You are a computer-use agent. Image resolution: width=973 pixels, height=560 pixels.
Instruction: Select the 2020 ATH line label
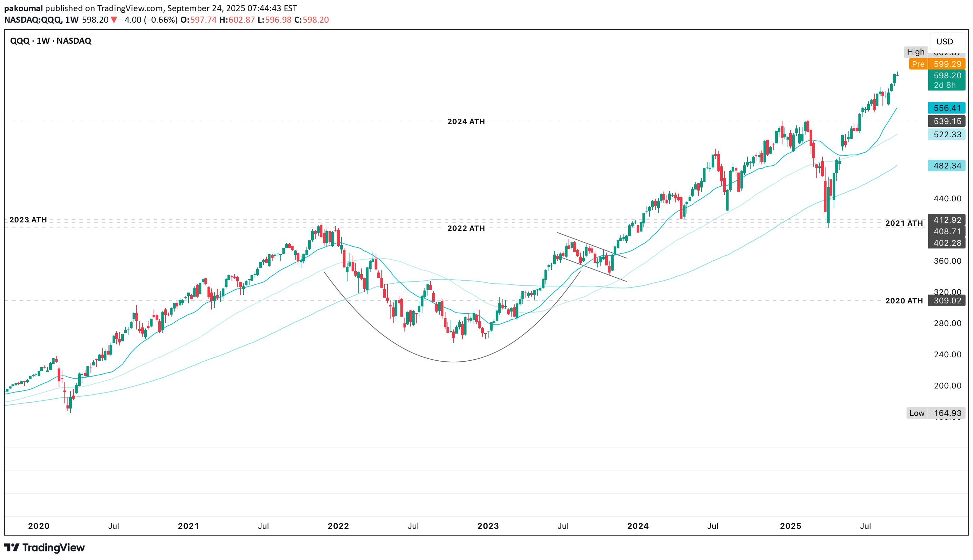(x=904, y=301)
